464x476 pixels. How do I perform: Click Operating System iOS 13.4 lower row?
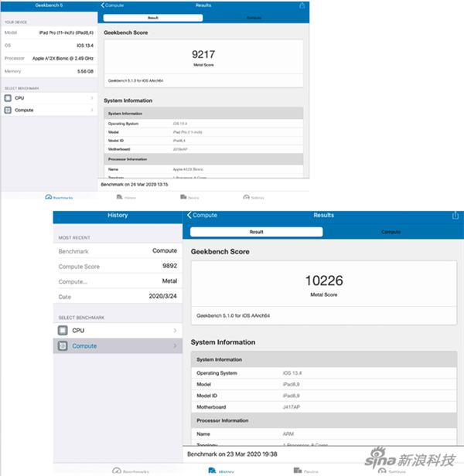[324, 372]
